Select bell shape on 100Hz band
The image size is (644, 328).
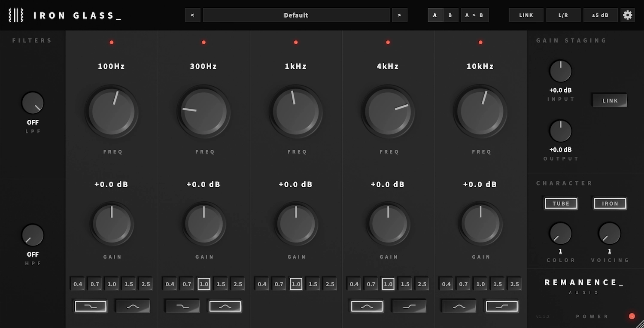pyautogui.click(x=133, y=306)
